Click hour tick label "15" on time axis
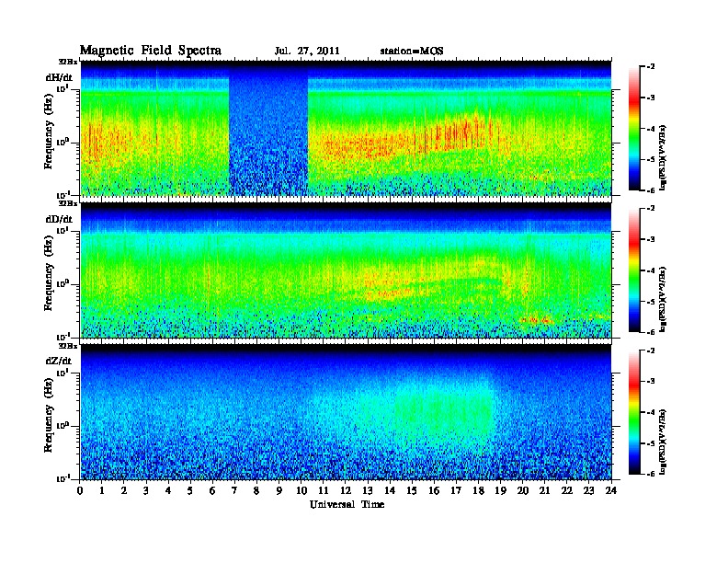Viewport: 728px width, 563px height. point(413,490)
